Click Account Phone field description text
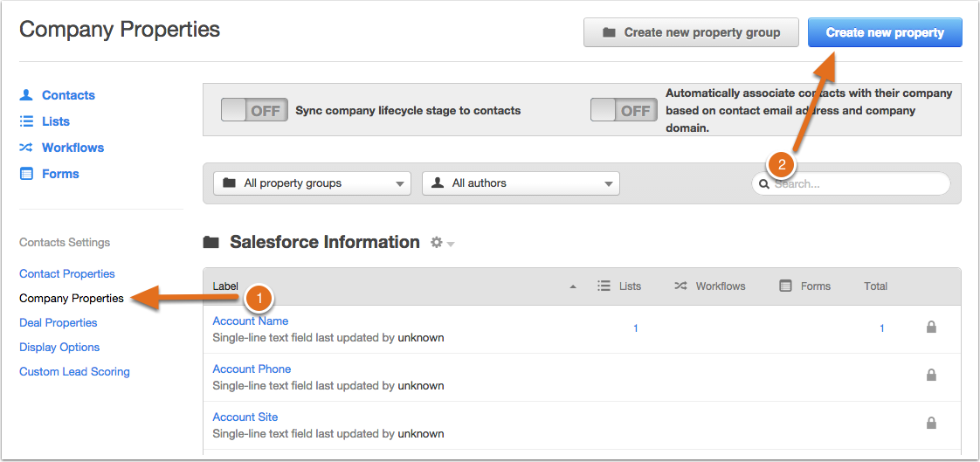 coord(328,386)
